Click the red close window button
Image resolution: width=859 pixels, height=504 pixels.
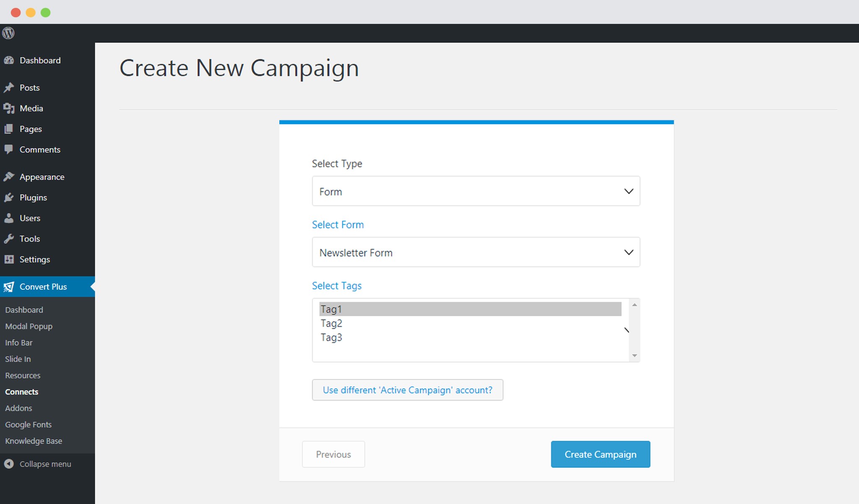[16, 13]
